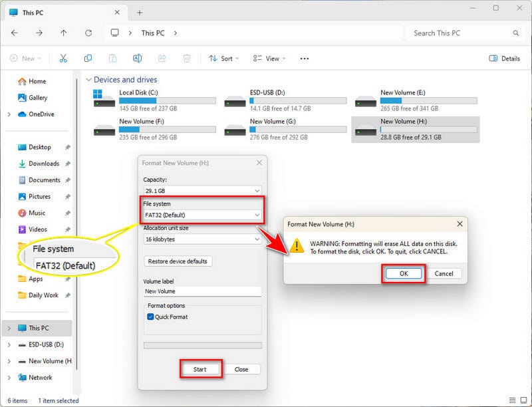Open Downloads quick access folder
The width and height of the screenshot is (532, 407).
pos(38,164)
